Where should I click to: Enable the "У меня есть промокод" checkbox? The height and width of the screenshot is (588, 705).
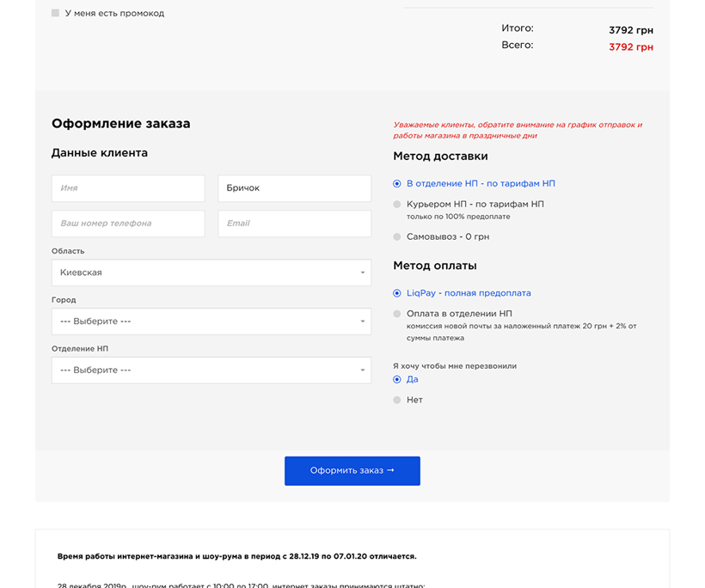(x=55, y=13)
